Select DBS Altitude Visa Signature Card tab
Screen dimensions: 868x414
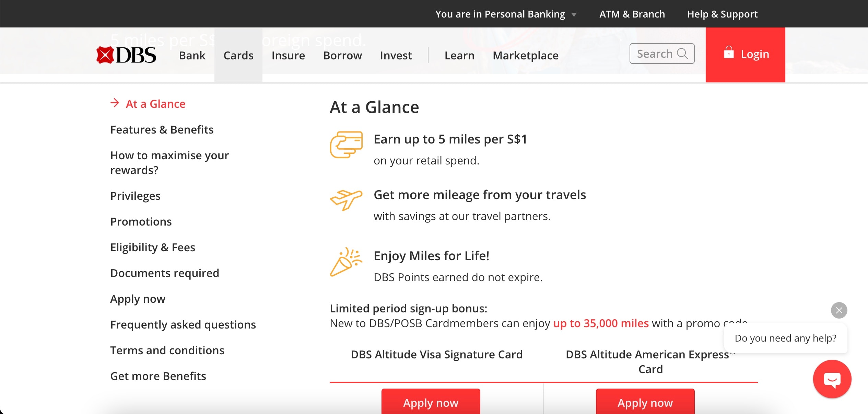tap(436, 354)
